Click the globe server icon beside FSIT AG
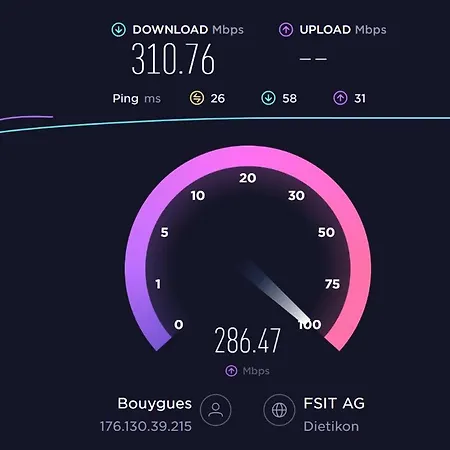The width and height of the screenshot is (450, 450). (279, 410)
